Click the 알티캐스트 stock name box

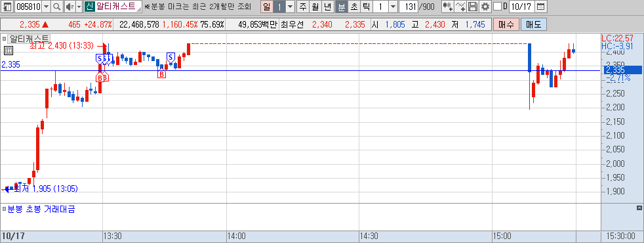click(113, 7)
